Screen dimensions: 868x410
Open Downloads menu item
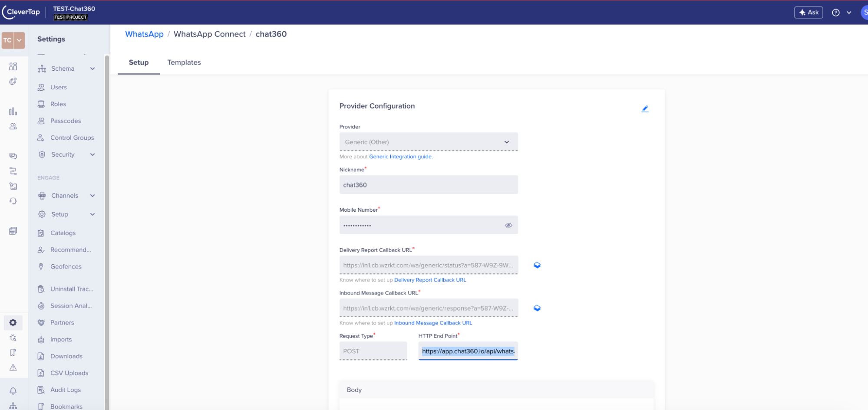66,356
